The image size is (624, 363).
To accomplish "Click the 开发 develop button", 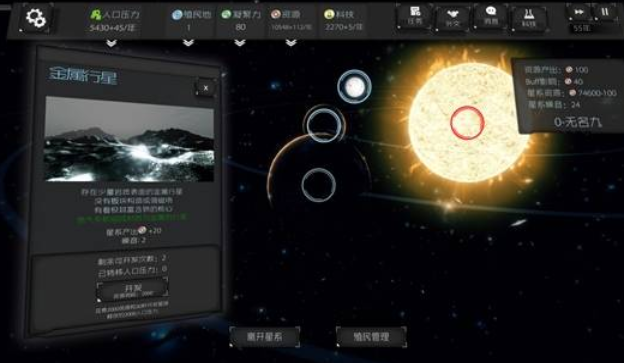I will click(x=133, y=290).
